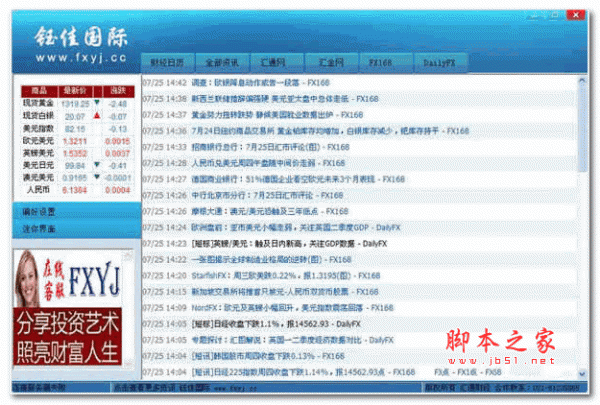This screenshot has width=600, height=405.
Task: Open the 汇金网 tab
Action: point(331,63)
